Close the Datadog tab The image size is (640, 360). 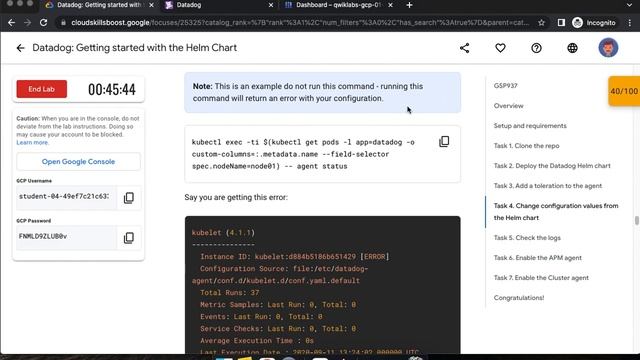coord(271,5)
